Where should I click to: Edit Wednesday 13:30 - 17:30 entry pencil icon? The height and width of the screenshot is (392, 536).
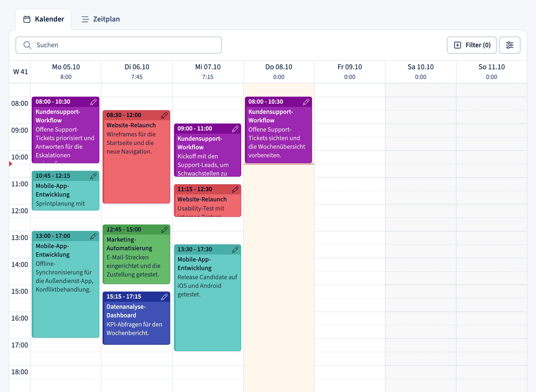[235, 250]
